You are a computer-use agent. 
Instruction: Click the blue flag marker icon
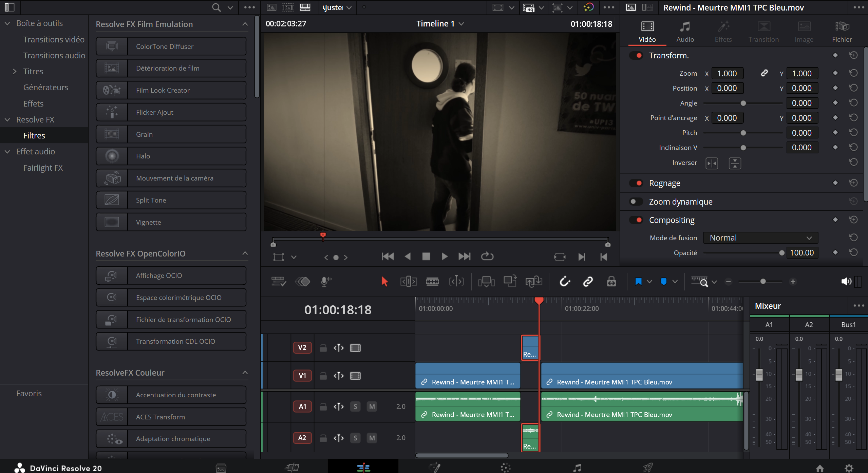638,281
